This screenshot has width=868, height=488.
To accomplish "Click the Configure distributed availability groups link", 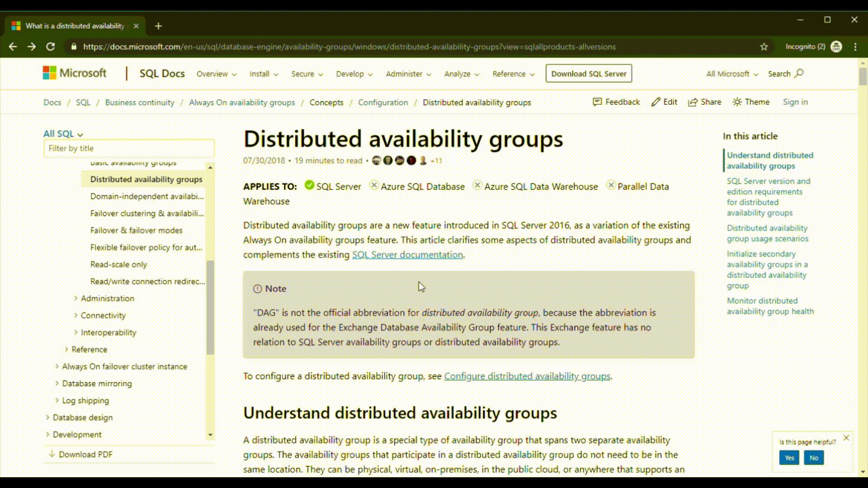I will [527, 376].
